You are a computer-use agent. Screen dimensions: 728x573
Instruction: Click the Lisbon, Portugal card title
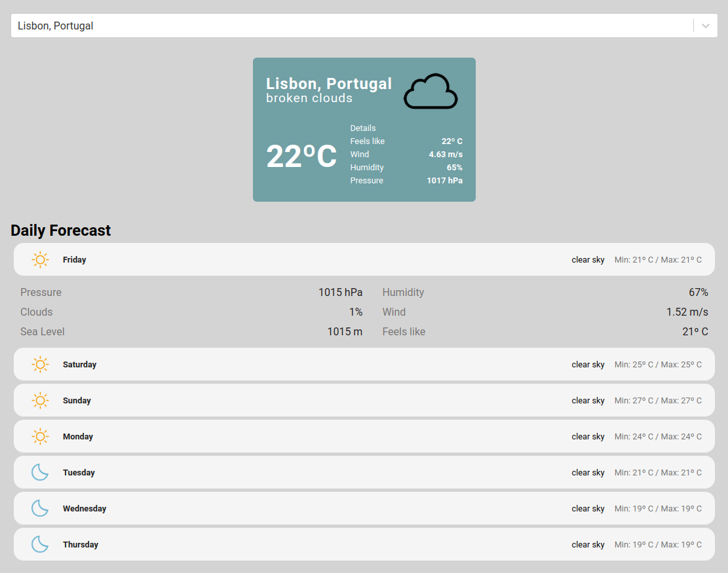pos(329,83)
